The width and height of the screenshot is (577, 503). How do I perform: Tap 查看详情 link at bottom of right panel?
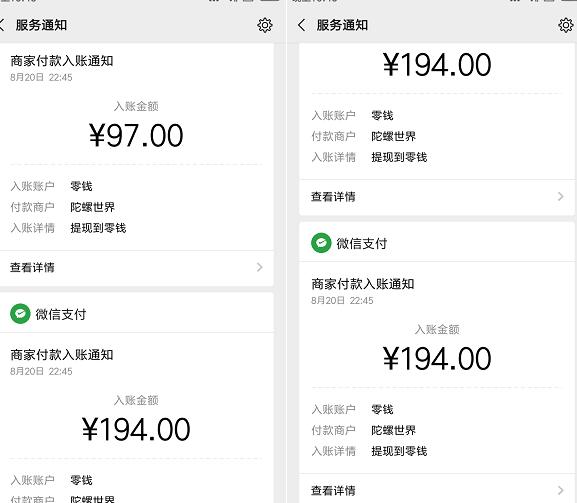pyautogui.click(x=333, y=490)
